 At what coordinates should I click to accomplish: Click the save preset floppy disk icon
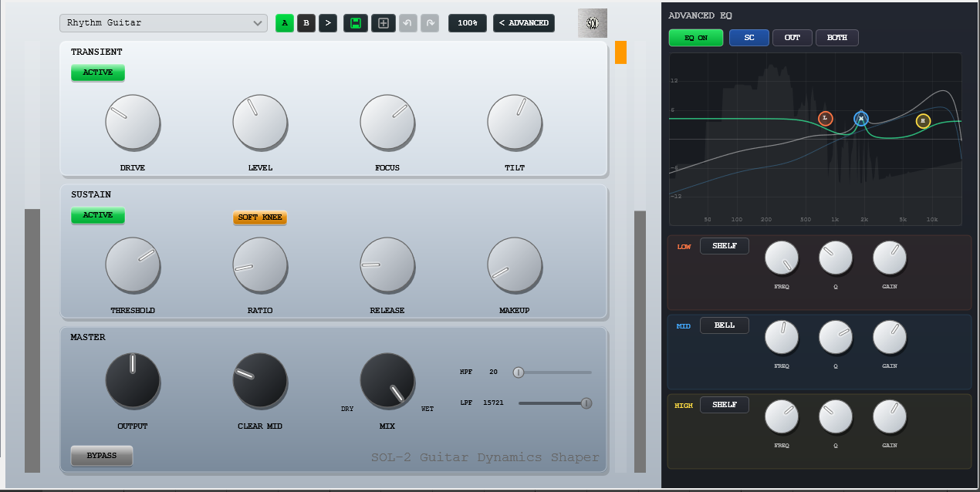point(355,23)
